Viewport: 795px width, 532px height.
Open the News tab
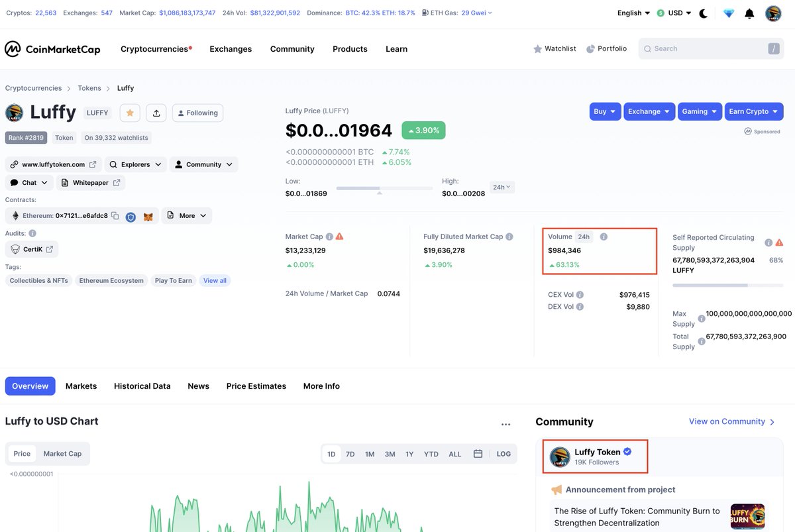[198, 386]
